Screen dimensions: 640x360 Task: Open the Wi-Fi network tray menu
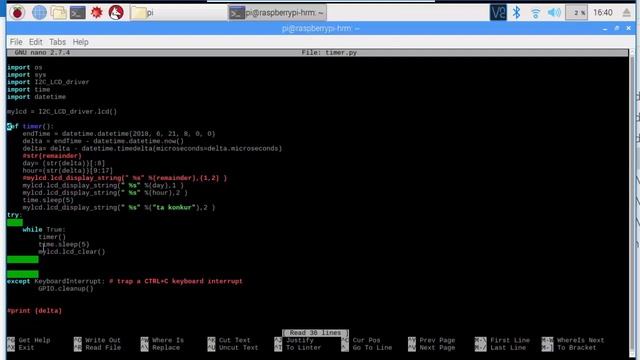pos(536,13)
